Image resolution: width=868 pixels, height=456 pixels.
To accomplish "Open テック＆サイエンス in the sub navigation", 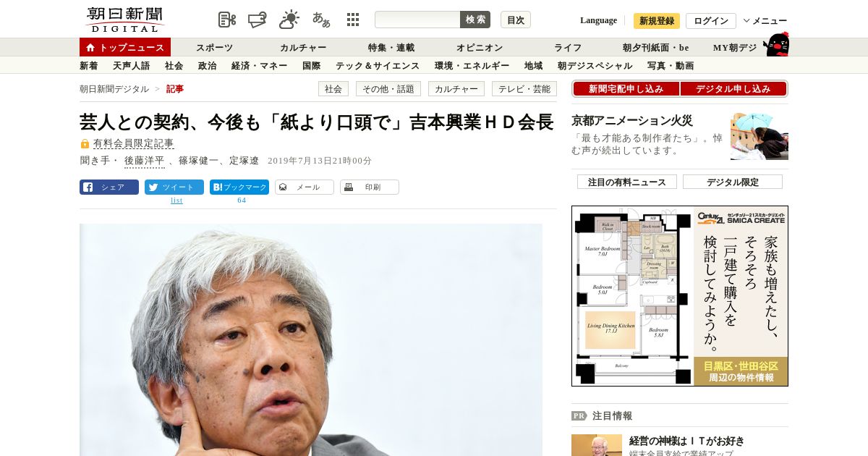I will click(378, 66).
